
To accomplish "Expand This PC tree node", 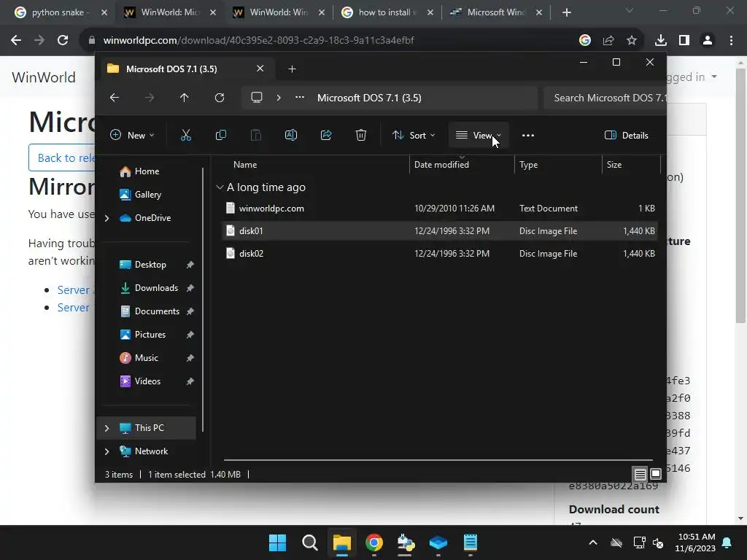I will (107, 428).
